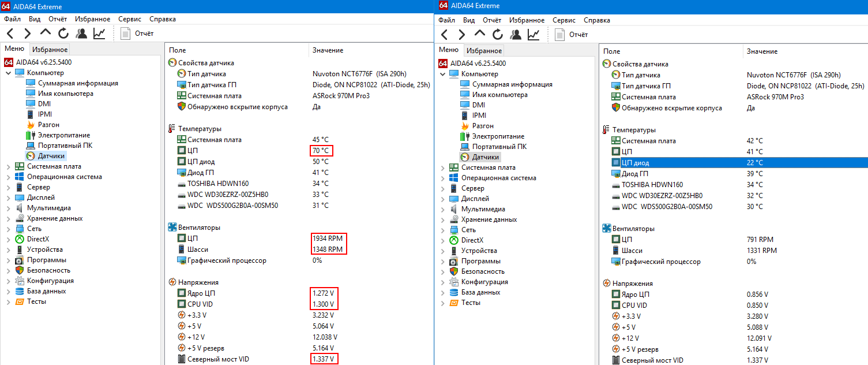The image size is (868, 365).
Task: Select Суммарная информация in left window tree
Action: click(78, 83)
